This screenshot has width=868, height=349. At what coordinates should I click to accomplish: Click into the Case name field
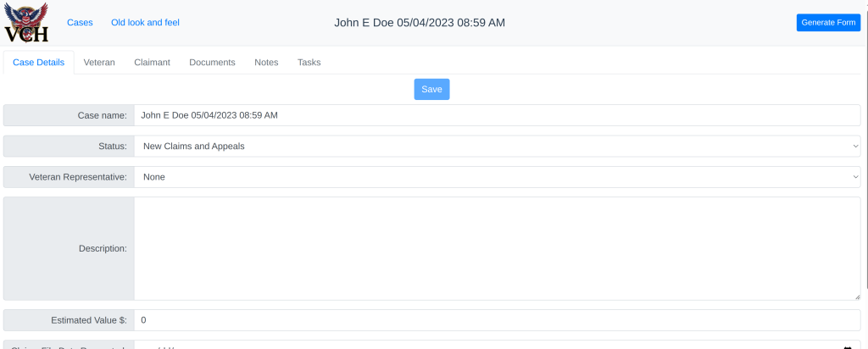[x=497, y=115]
